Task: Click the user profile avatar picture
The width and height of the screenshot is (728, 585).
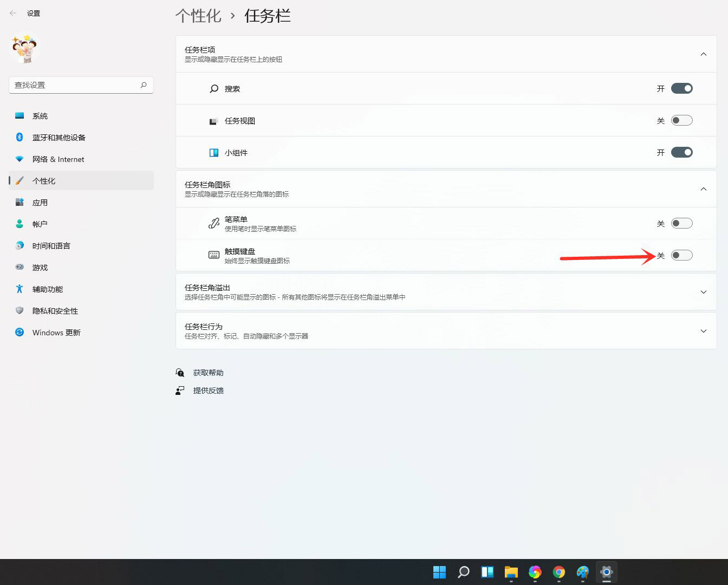Action: pos(24,49)
